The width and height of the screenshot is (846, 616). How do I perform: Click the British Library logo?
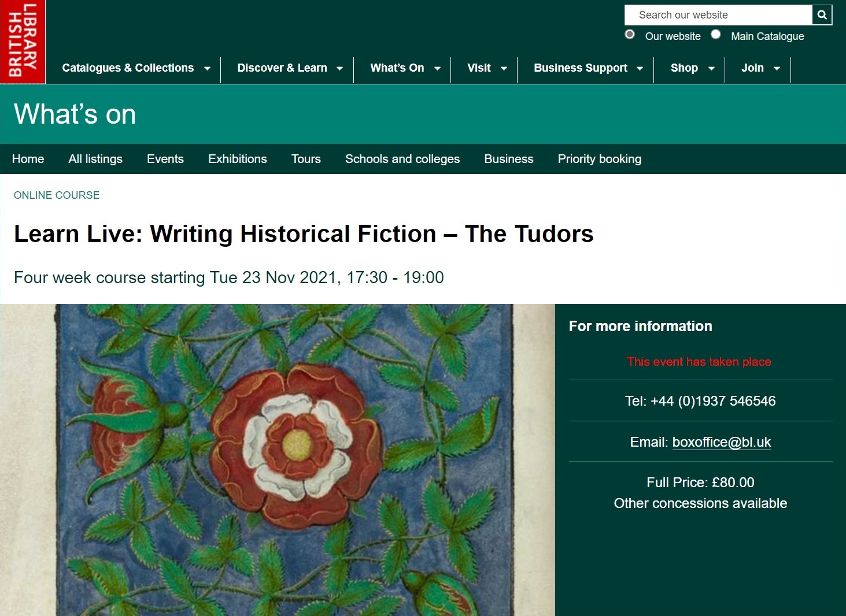pos(22,40)
